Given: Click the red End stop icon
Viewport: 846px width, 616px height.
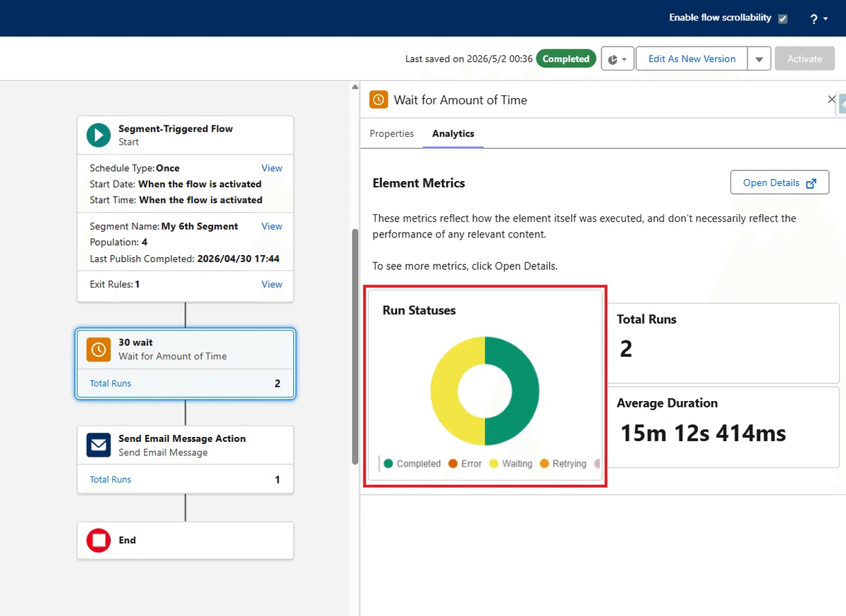Looking at the screenshot, I should tap(99, 541).
